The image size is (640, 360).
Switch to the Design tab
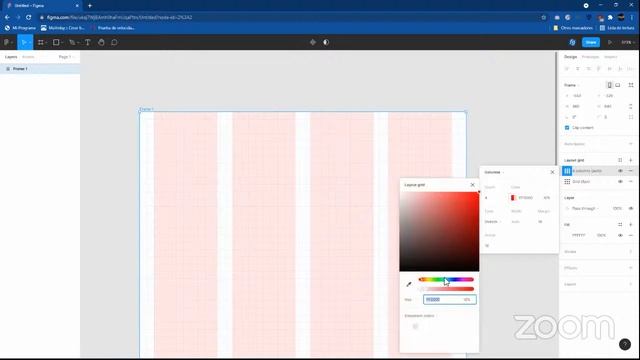[x=570, y=57]
